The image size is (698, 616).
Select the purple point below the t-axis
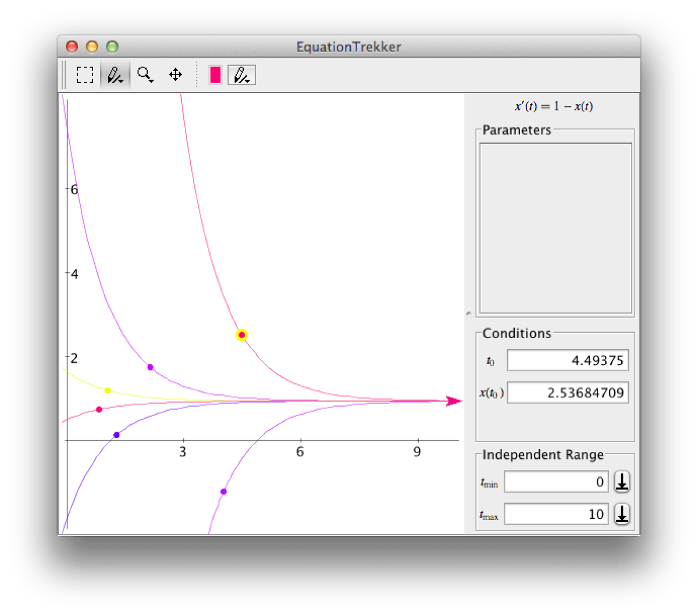[x=223, y=492]
